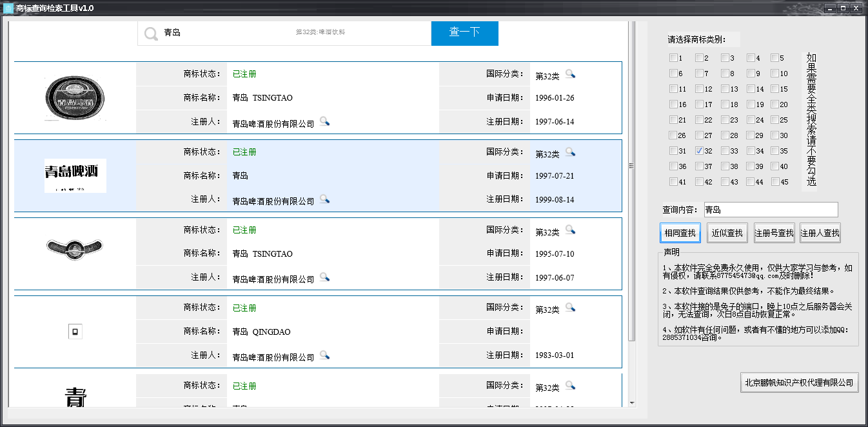Click class magnifier in the last partial record

point(570,386)
